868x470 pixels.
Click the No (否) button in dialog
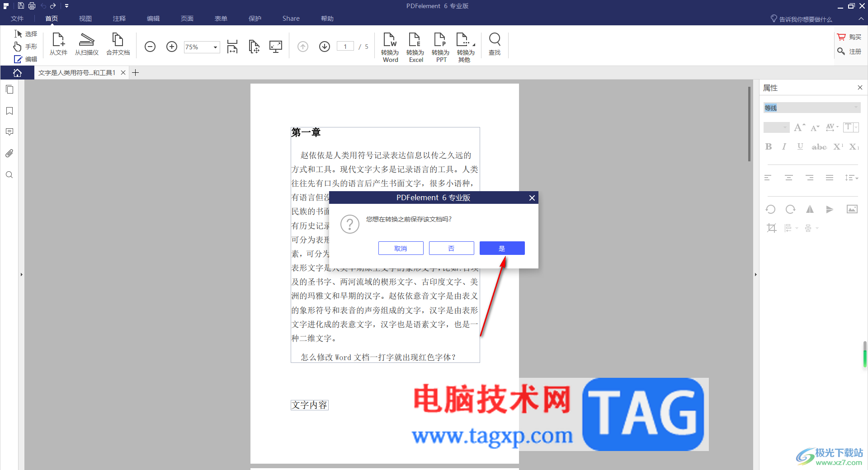(x=451, y=248)
